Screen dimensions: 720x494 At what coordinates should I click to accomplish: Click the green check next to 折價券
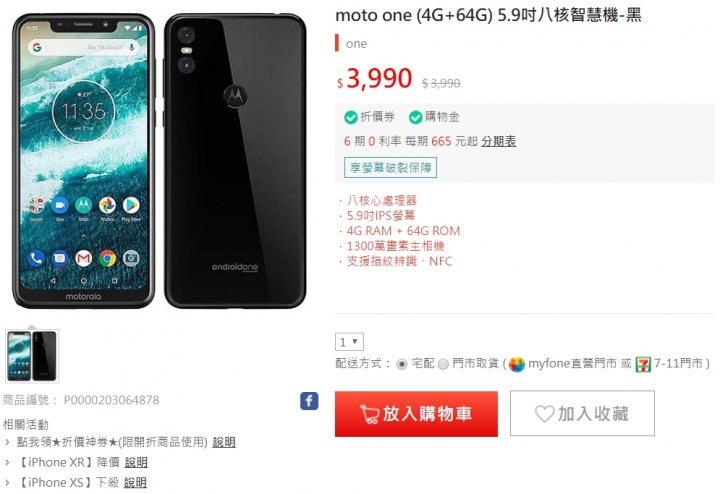point(351,118)
